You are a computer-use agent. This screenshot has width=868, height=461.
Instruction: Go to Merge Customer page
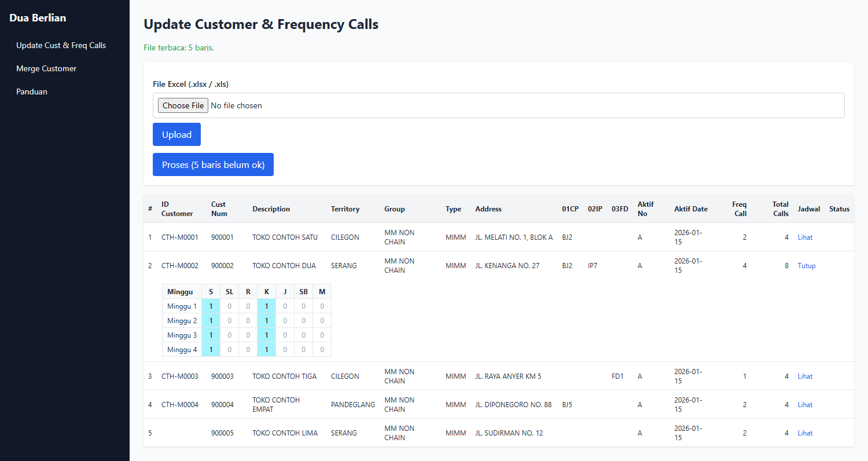click(46, 68)
